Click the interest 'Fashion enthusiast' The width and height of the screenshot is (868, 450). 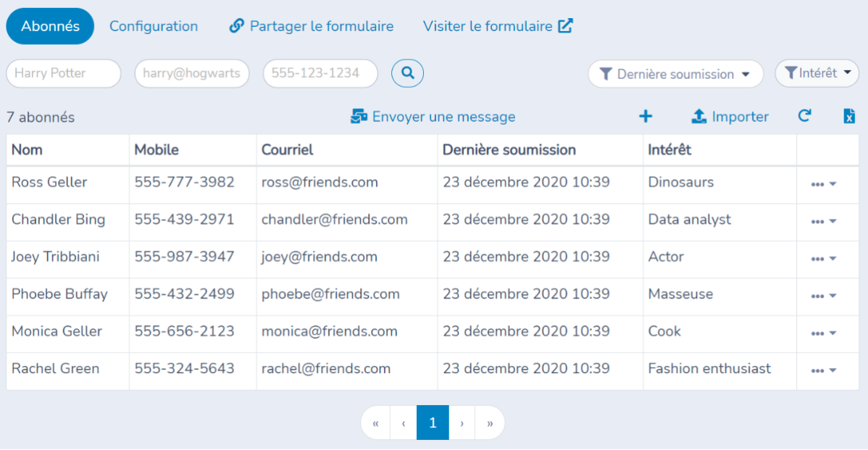point(709,369)
